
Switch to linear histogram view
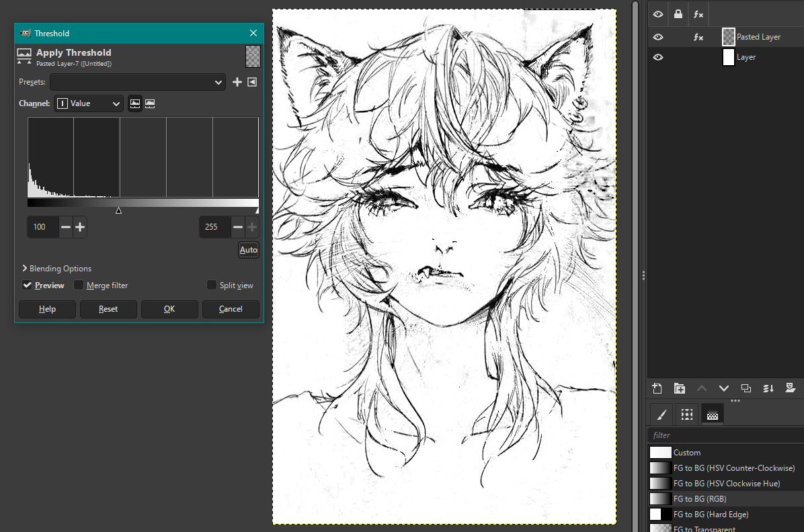click(x=135, y=103)
